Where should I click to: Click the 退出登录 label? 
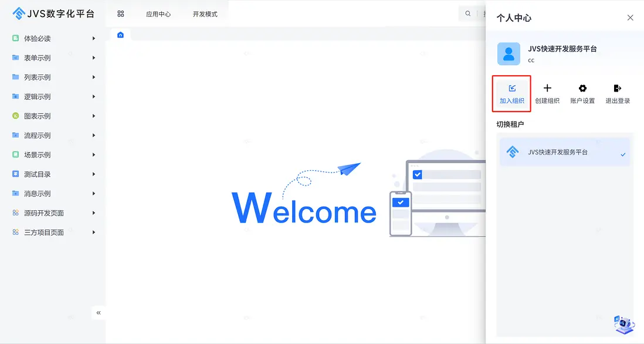click(618, 101)
